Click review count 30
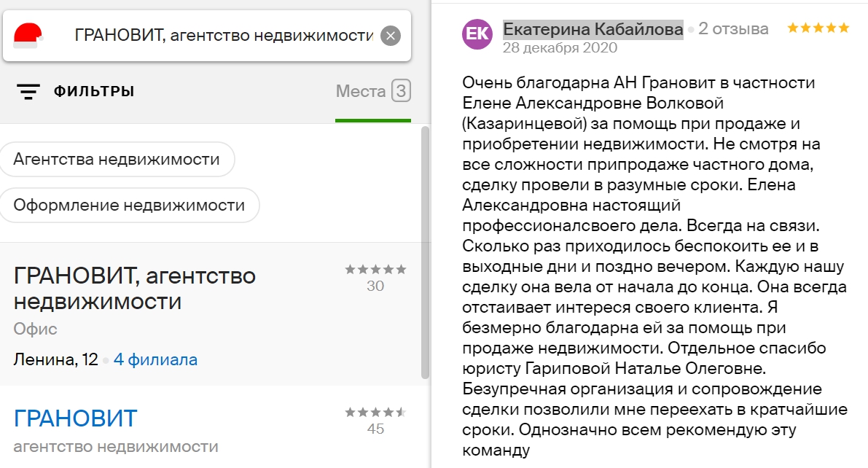The height and width of the screenshot is (468, 868). (x=375, y=286)
